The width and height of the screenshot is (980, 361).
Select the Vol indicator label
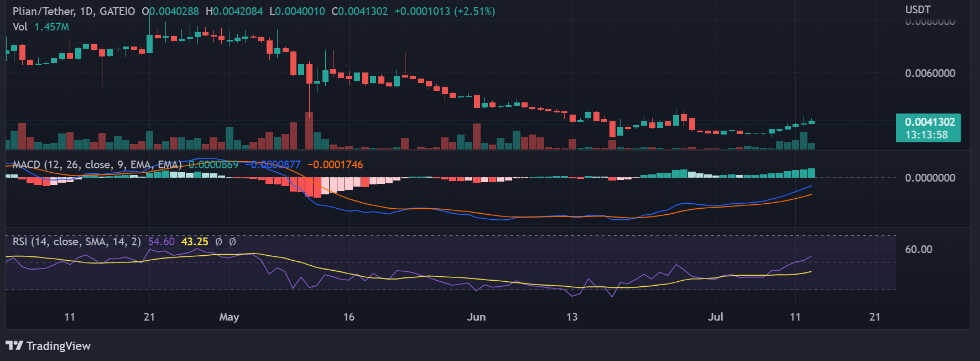click(x=20, y=27)
